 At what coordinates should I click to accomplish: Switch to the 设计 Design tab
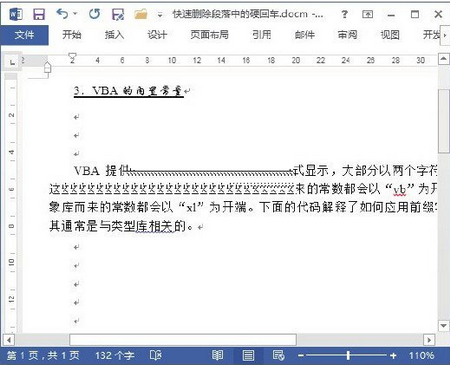(x=157, y=35)
